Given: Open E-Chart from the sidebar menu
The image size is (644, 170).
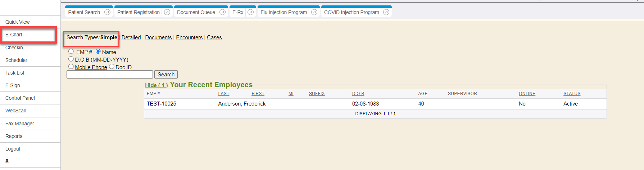Looking at the screenshot, I should [14, 35].
